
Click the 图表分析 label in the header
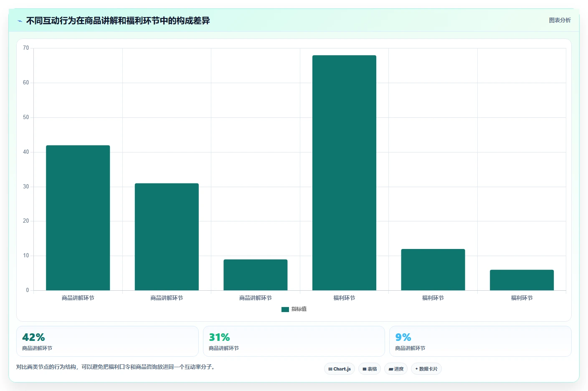click(x=560, y=20)
